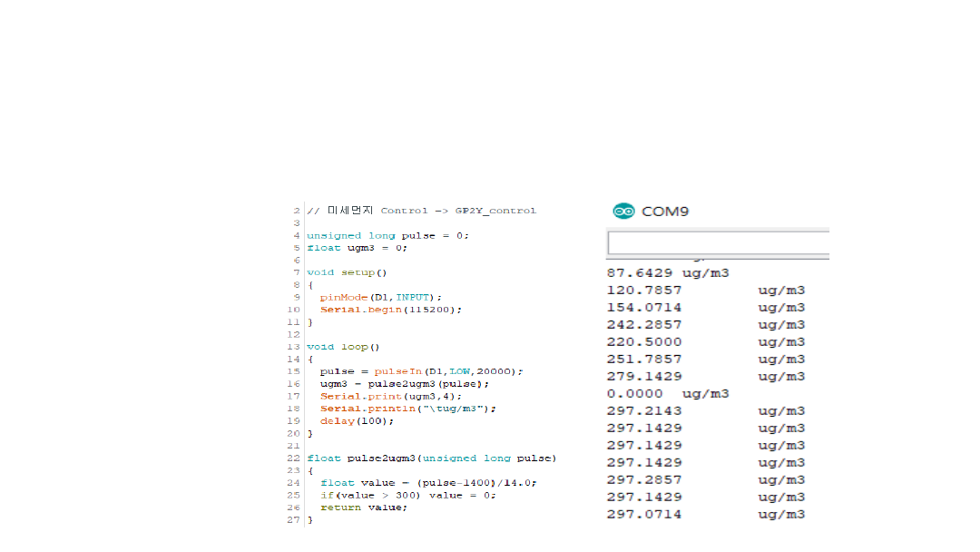Click the 154.0714 reading in serial output
Viewport: 980px width, 552px height.
pyautogui.click(x=643, y=308)
